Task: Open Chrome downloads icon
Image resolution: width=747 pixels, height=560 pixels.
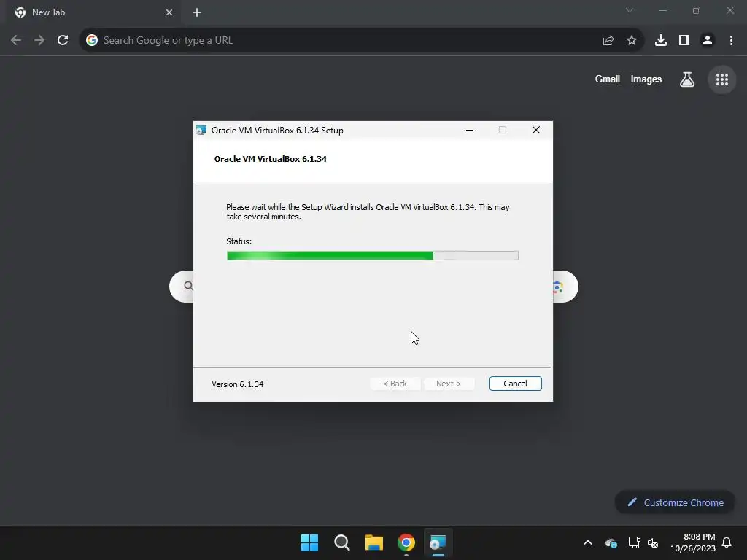Action: pos(661,41)
